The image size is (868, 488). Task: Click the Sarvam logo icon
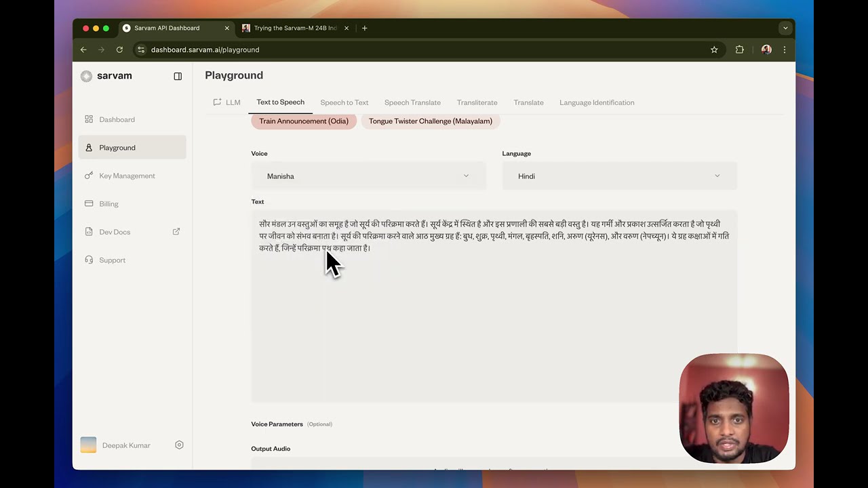pos(86,76)
